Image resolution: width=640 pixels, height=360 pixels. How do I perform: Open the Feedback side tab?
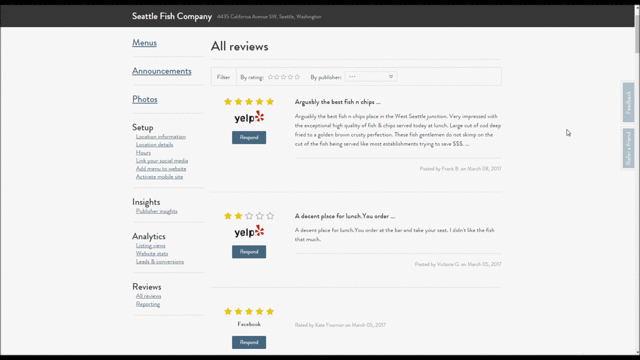coord(629,102)
